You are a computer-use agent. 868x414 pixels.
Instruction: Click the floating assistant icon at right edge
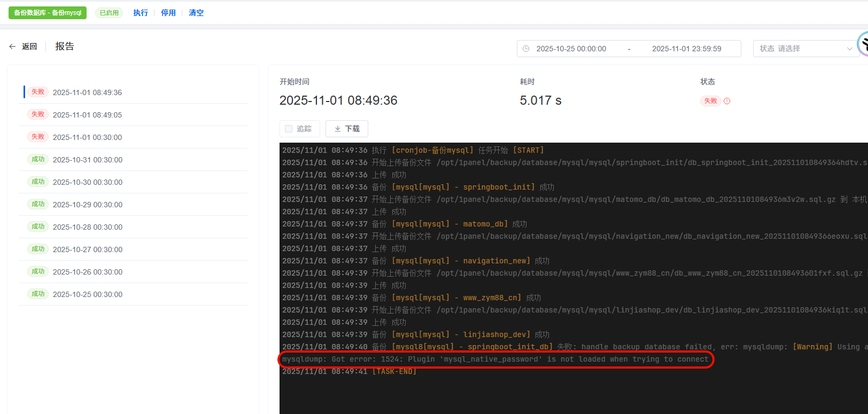coord(863,44)
